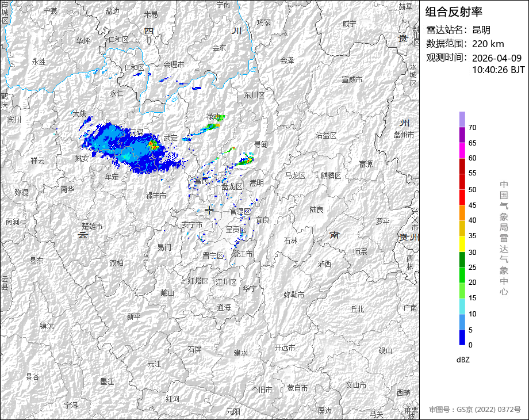Click the 祥云 map label

tap(37, 161)
